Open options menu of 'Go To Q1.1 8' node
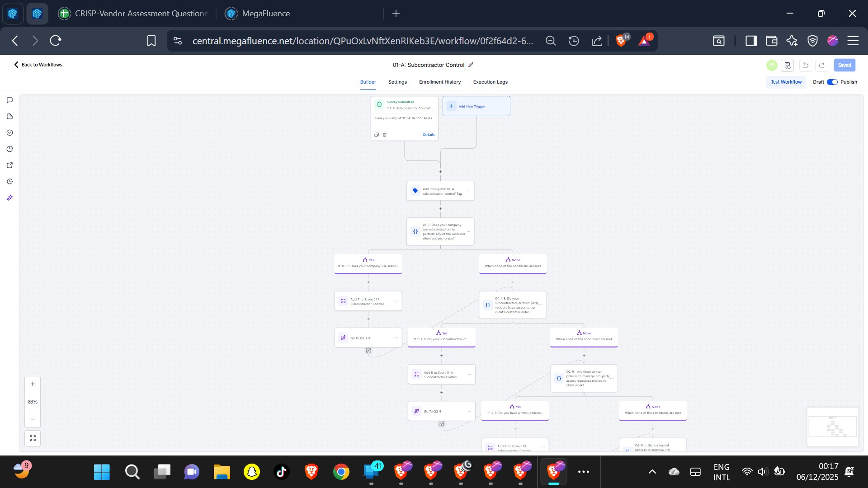 tap(396, 338)
